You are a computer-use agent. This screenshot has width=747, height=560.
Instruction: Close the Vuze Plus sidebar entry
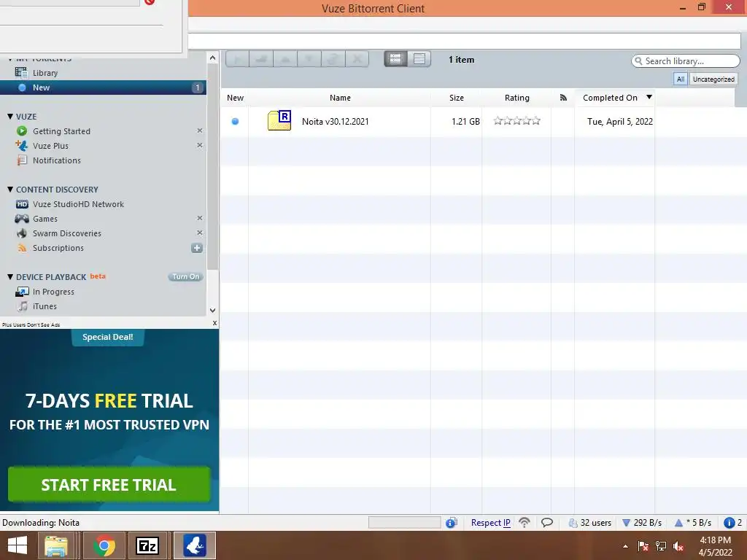coord(200,145)
